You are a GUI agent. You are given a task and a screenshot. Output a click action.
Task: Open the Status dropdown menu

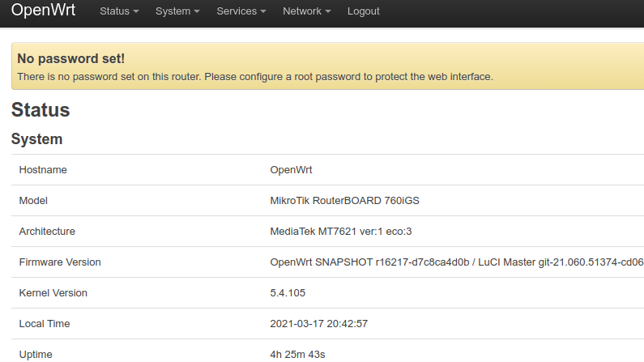[x=119, y=11]
